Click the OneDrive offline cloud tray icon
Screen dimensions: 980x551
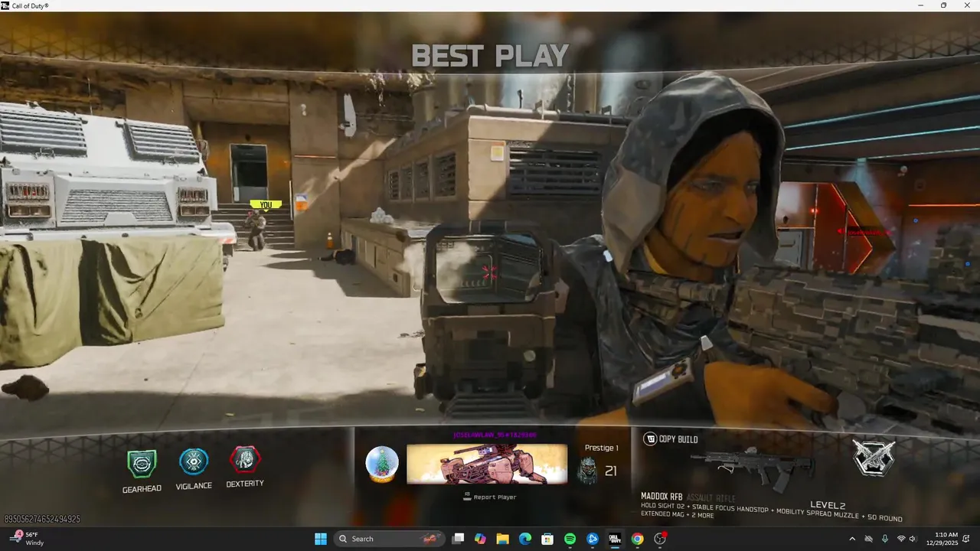(x=868, y=539)
